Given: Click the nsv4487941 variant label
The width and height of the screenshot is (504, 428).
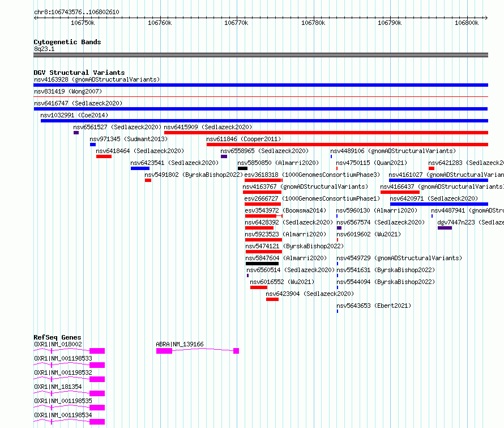Looking at the screenshot, I should pyautogui.click(x=467, y=210).
